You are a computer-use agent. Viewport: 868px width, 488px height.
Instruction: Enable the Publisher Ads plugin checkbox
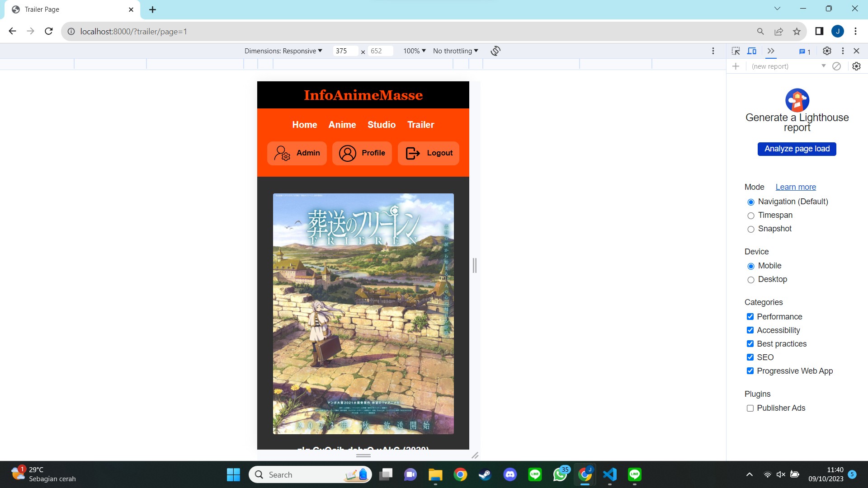coord(750,408)
